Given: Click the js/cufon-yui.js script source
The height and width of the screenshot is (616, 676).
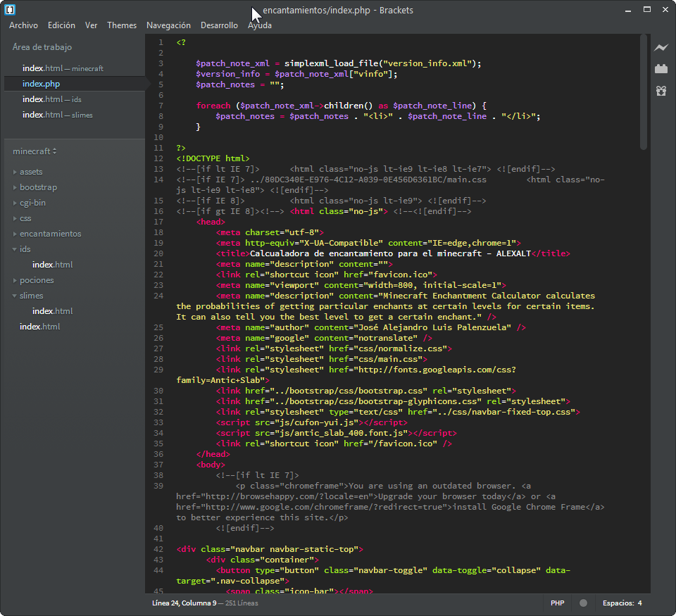Looking at the screenshot, I should (319, 423).
